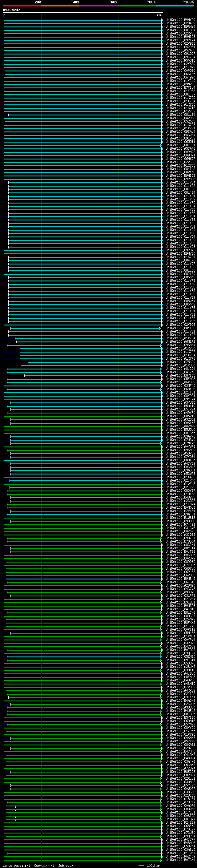Open hit UniRef100_B9RHY4
This screenshot has height=868, width=197.
180,26
